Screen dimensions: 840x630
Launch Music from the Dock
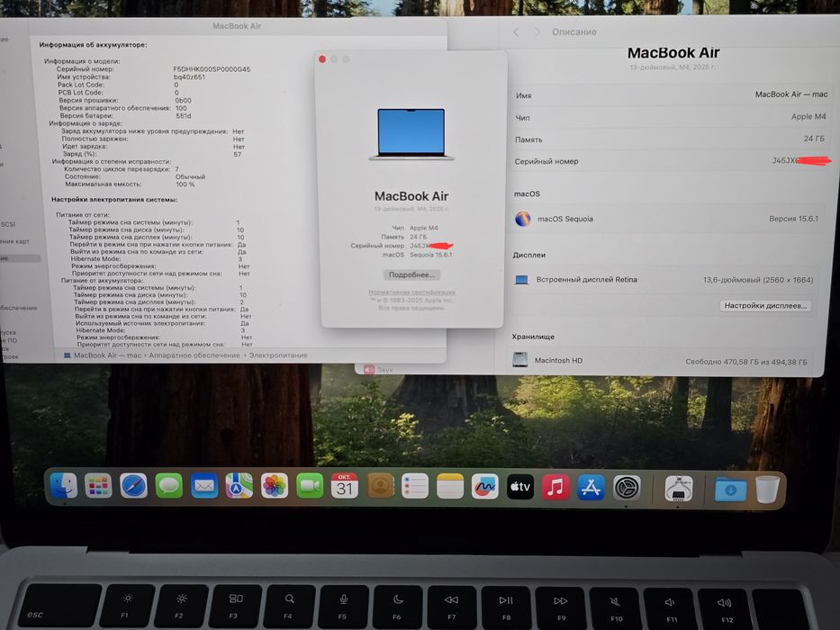[x=555, y=487]
